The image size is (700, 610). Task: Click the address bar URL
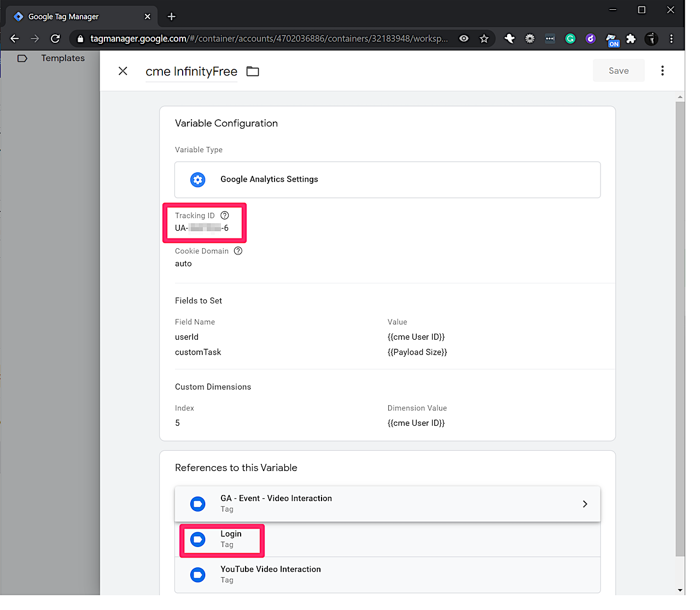pos(269,38)
